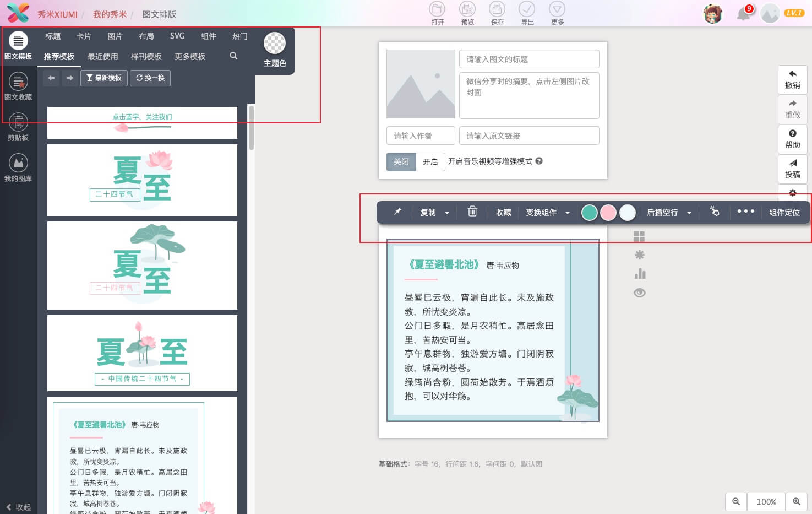Click 重做 redo button
812x514 pixels.
[x=792, y=110]
